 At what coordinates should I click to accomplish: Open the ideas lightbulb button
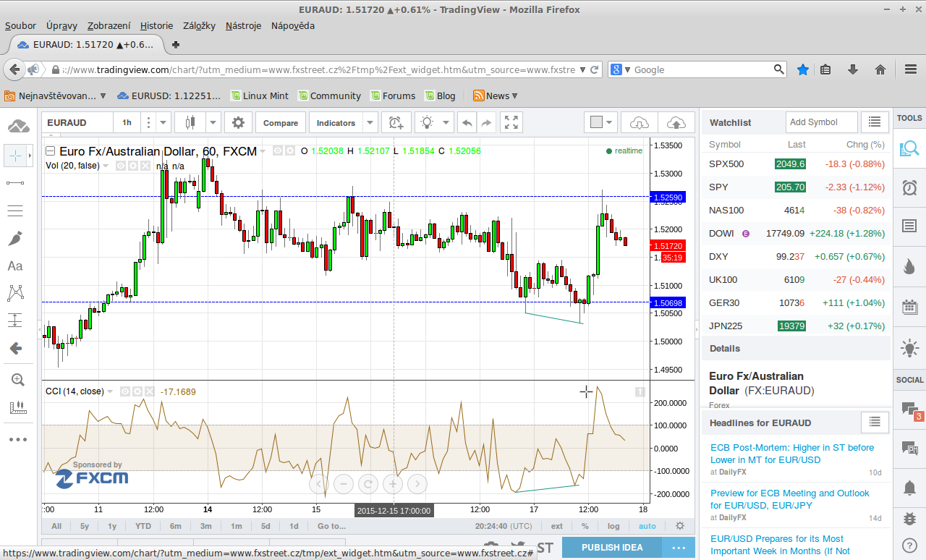[x=427, y=122]
